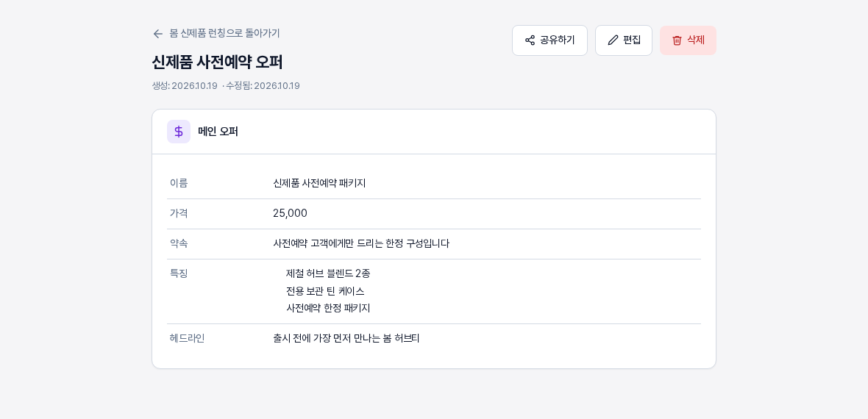The height and width of the screenshot is (419, 868).
Task: Click the red 삭제 delete button
Action: (688, 40)
